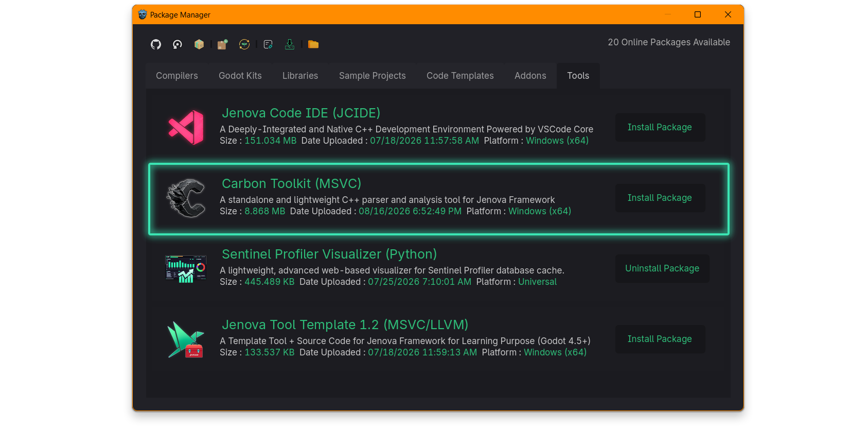Click the Jenova Code IDE (JCIDE) title
This screenshot has width=868, height=426.
click(x=301, y=113)
